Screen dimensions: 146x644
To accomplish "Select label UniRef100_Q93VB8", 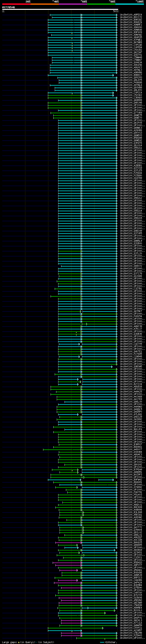I will tap(131, 87).
